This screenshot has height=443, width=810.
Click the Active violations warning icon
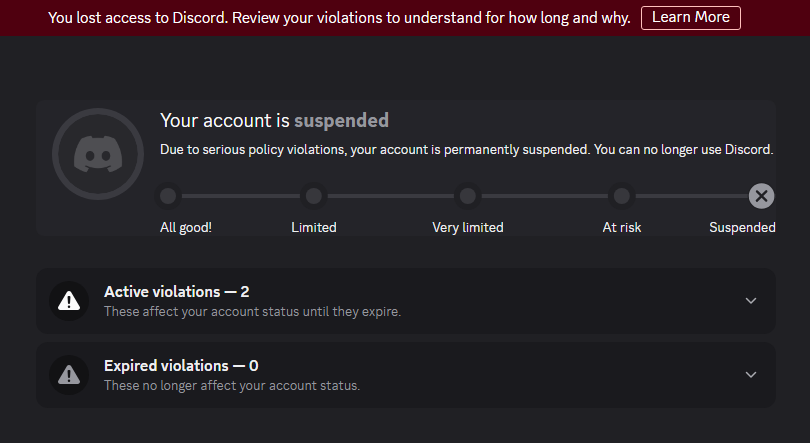point(69,300)
